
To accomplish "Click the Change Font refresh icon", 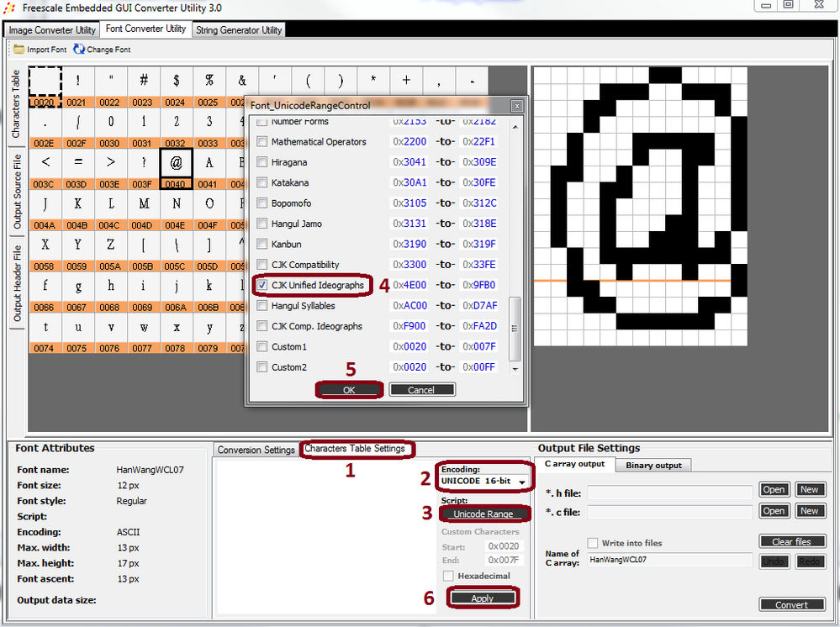I will click(x=79, y=50).
